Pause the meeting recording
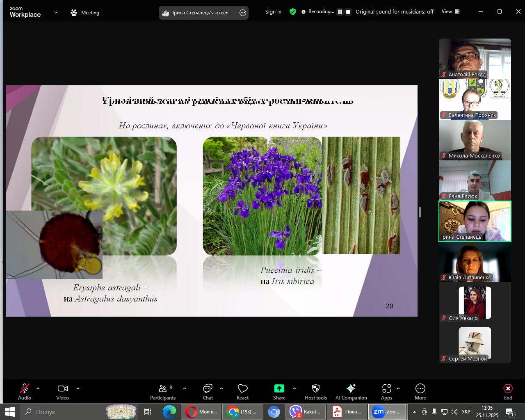The width and height of the screenshot is (525, 420). tap(340, 12)
